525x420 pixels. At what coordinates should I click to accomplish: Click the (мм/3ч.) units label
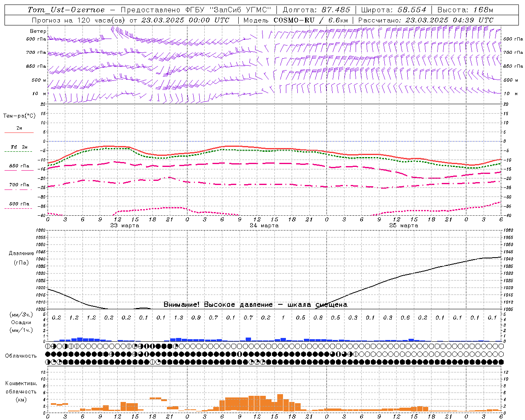click(x=21, y=315)
